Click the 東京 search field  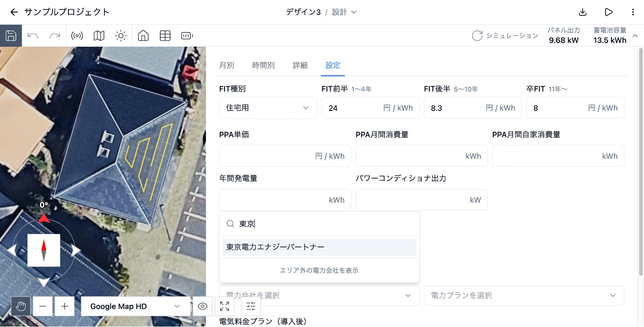click(x=319, y=224)
